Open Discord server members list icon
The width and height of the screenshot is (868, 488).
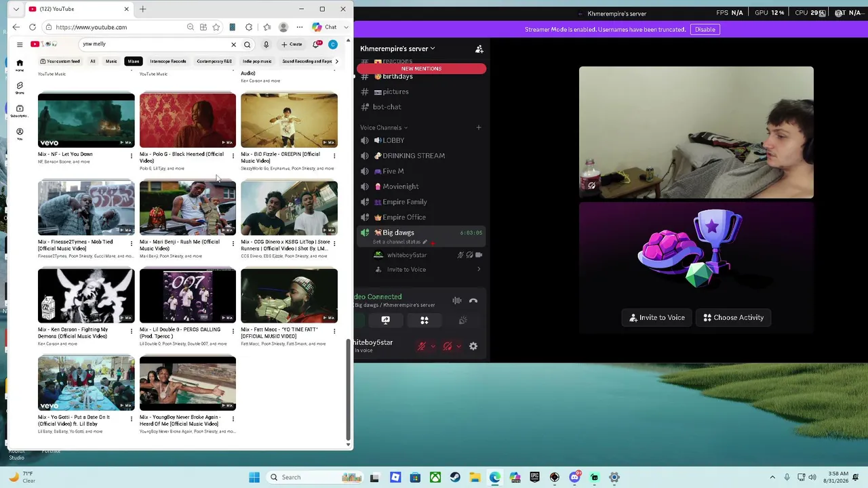tap(479, 49)
